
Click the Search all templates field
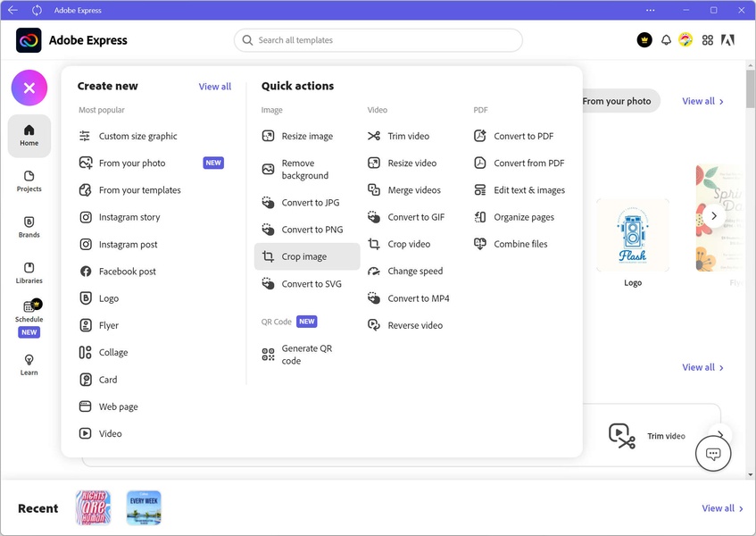click(x=378, y=40)
